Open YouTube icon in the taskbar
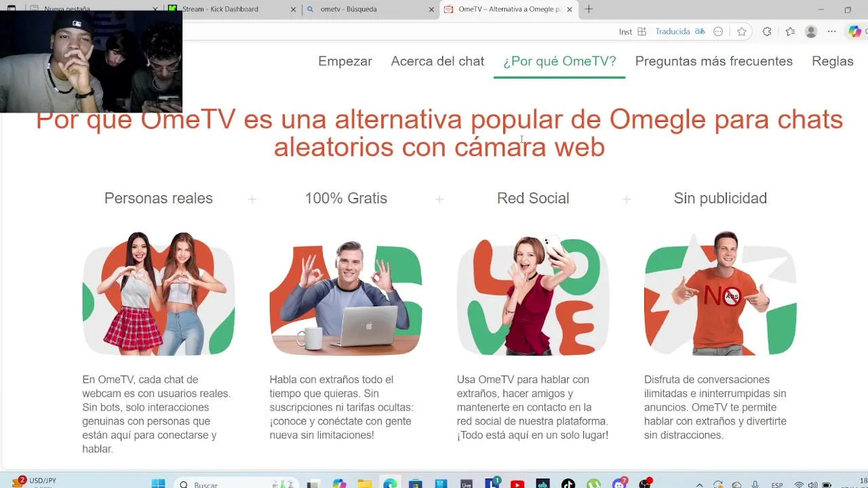The width and height of the screenshot is (868, 488). pos(517,484)
